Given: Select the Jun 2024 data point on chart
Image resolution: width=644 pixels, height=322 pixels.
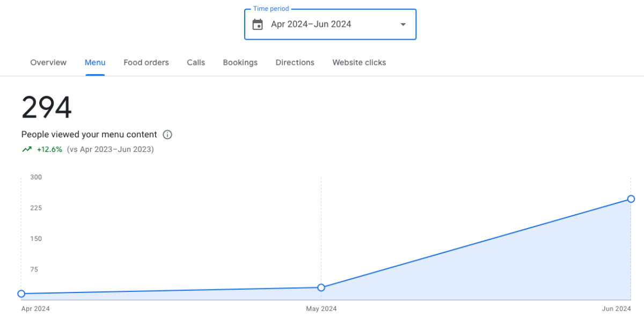Looking at the screenshot, I should click(631, 199).
